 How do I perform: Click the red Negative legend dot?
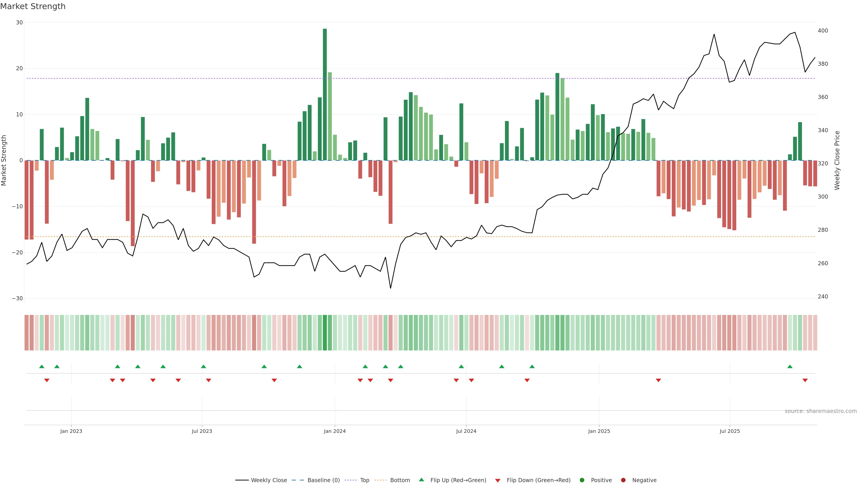(623, 480)
